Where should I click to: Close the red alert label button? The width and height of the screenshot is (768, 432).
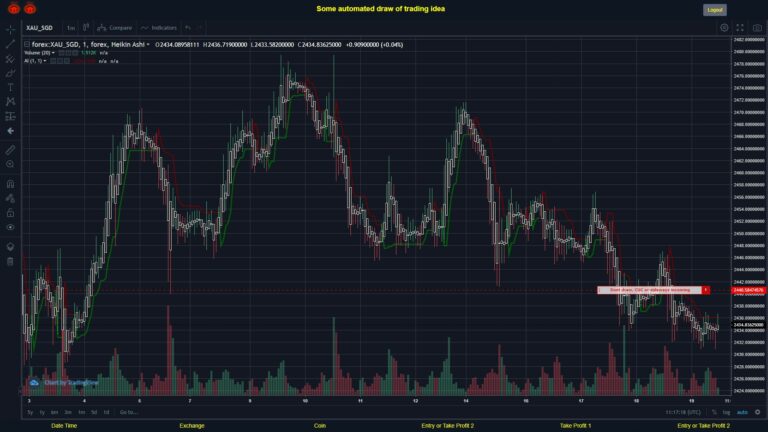click(x=706, y=290)
